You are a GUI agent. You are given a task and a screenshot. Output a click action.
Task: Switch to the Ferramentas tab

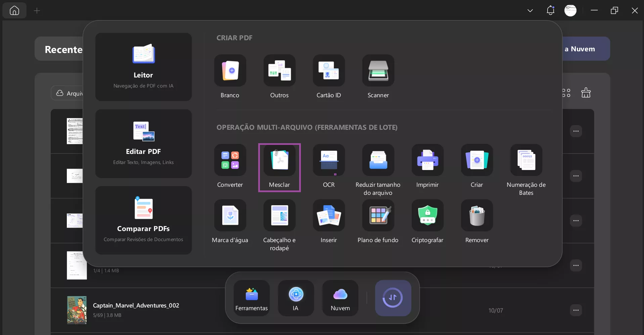[x=251, y=298]
